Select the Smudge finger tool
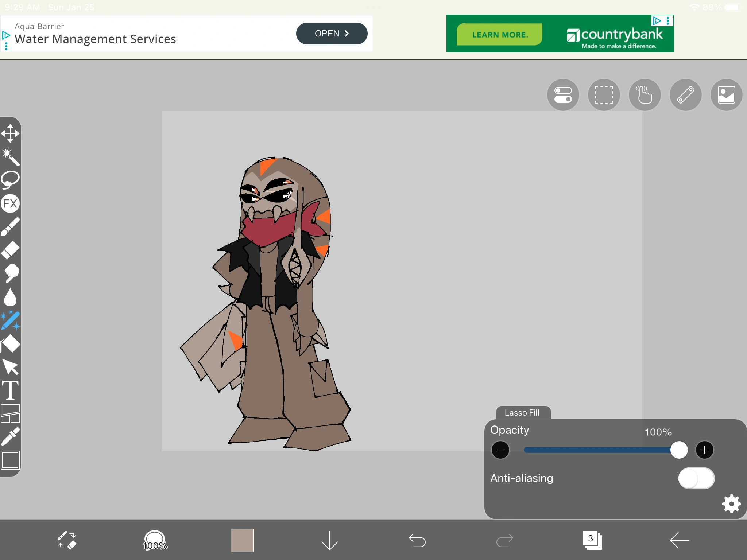The height and width of the screenshot is (560, 747). pos(10,273)
